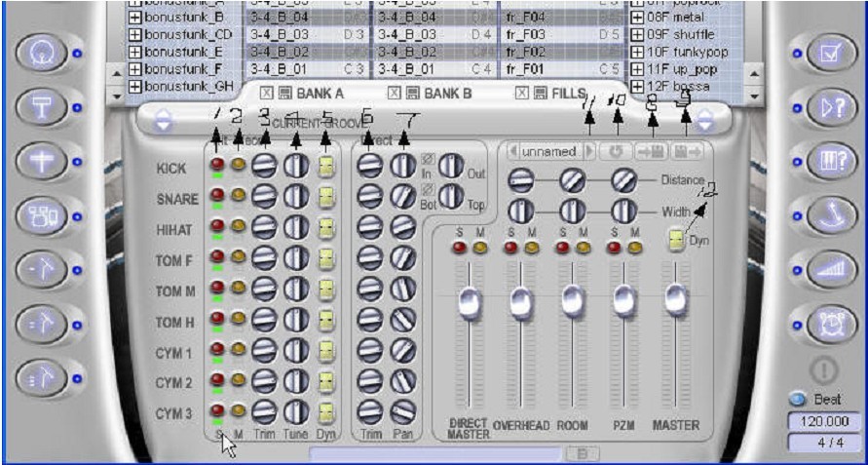Toggle the master Dyn switch

675,238
